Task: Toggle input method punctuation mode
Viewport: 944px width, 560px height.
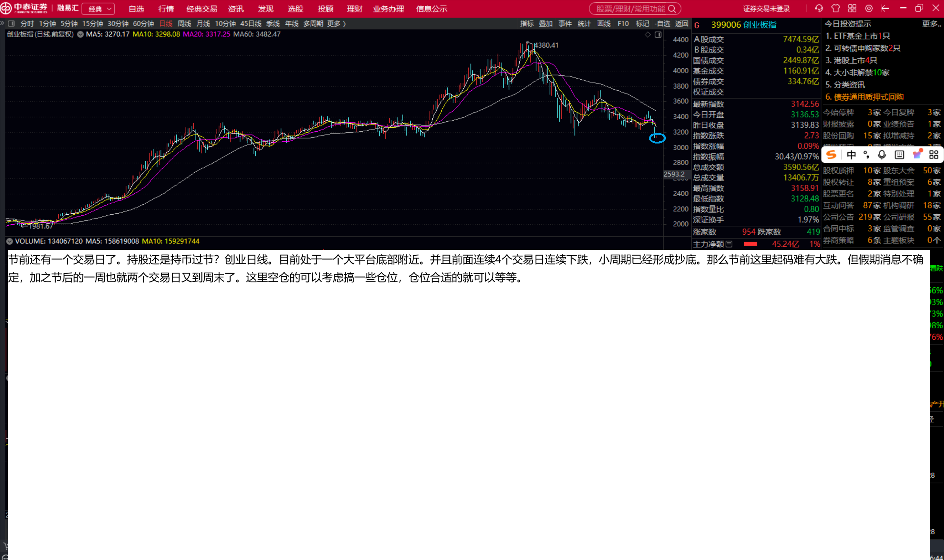Action: click(x=866, y=154)
